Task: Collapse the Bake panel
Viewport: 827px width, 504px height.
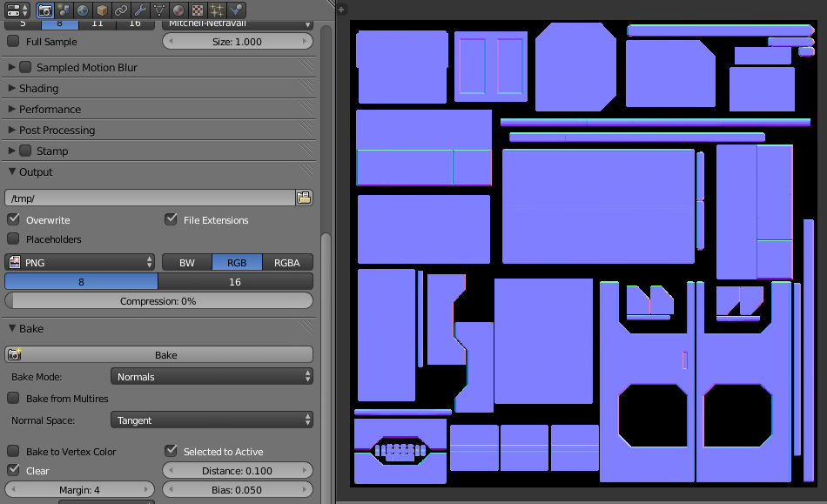Action: [x=11, y=328]
